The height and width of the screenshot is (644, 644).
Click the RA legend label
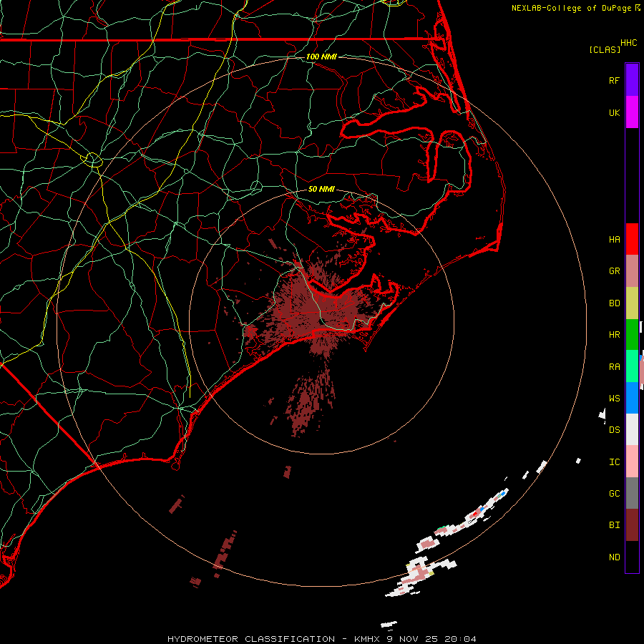click(614, 367)
